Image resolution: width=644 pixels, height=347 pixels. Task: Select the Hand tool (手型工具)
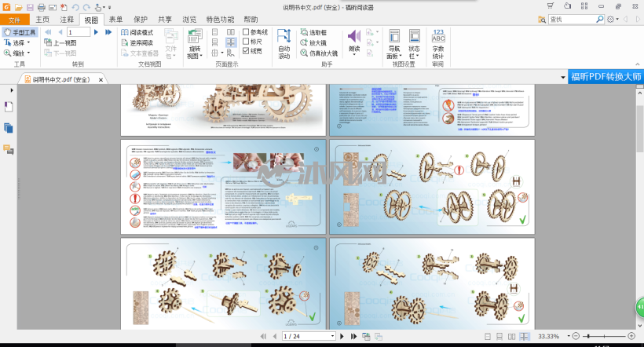(20, 32)
